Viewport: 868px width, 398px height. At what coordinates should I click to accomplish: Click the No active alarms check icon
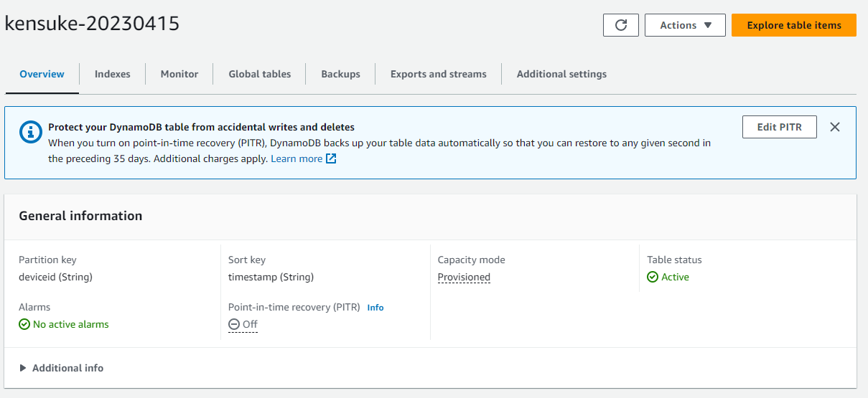[24, 325]
